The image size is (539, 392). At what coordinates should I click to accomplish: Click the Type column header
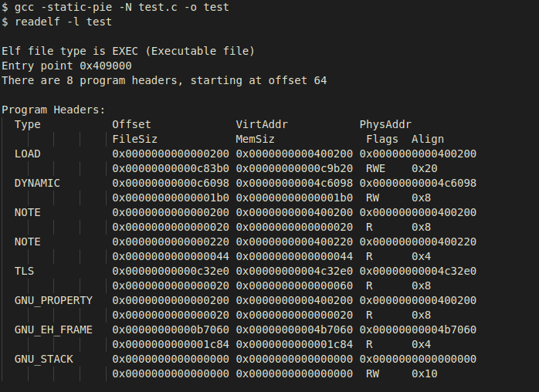coord(28,124)
